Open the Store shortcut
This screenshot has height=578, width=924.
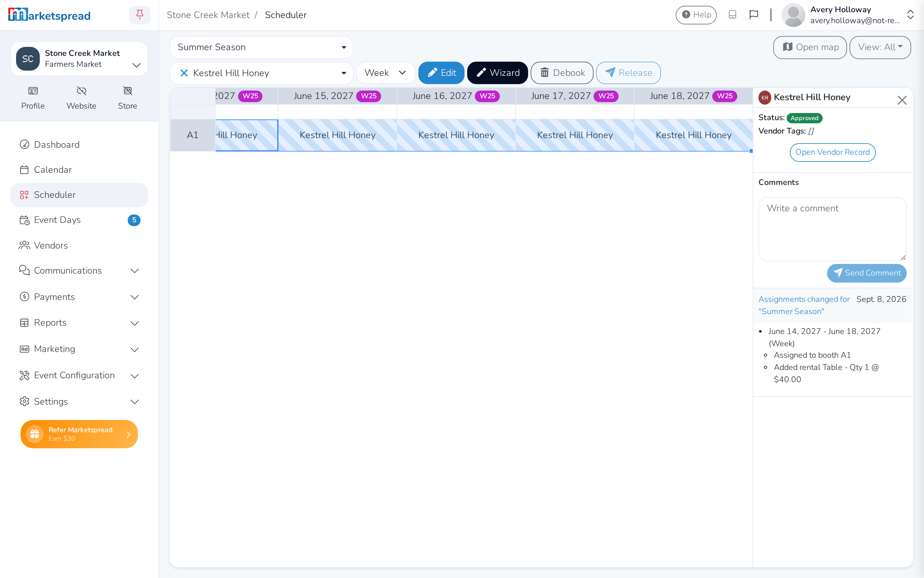[127, 98]
